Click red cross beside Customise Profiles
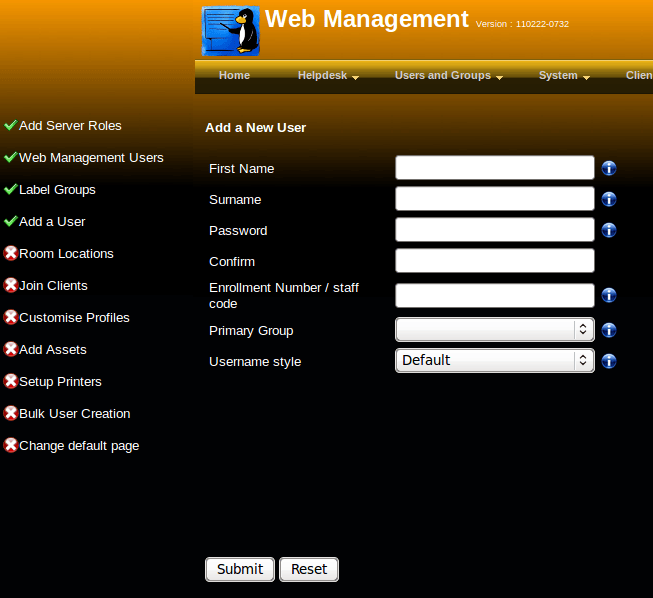Screen dimensions: 653x598 10,317
